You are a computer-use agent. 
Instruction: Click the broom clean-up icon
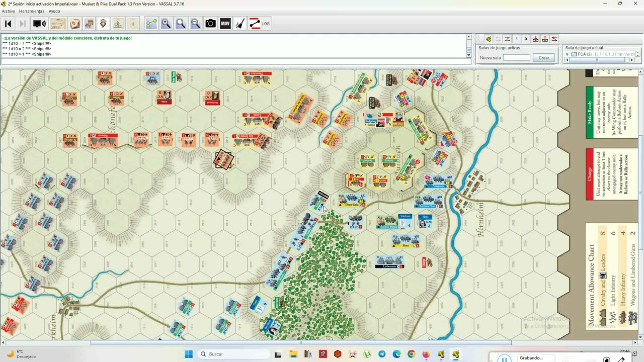click(x=240, y=23)
